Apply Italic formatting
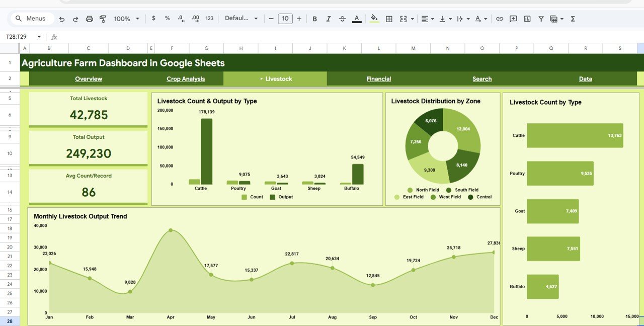The width and height of the screenshot is (644, 326). click(328, 19)
